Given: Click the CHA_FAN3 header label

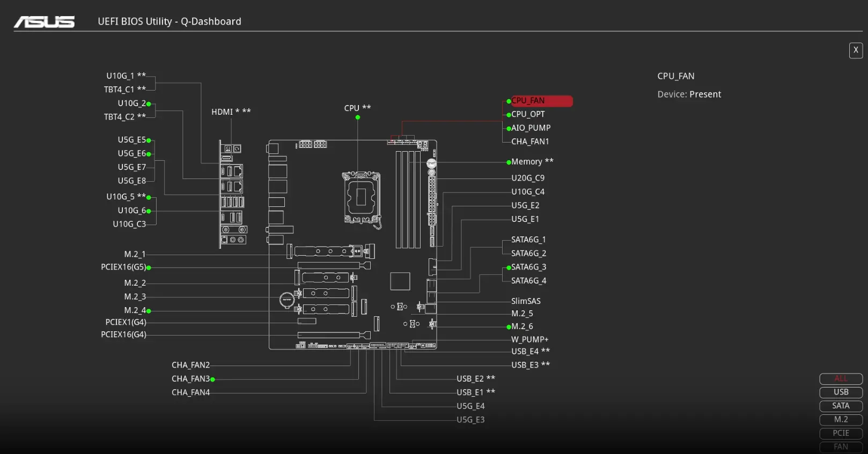Looking at the screenshot, I should click(190, 379).
